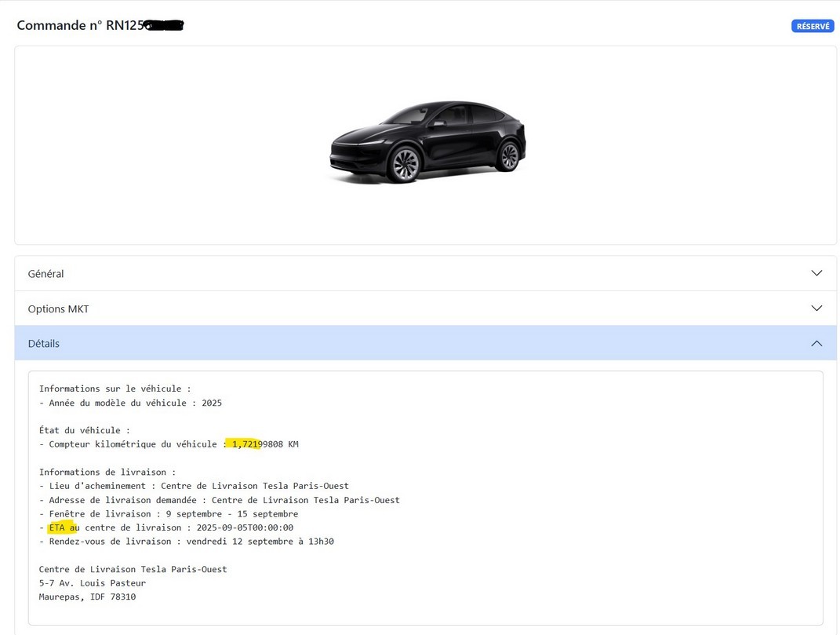Click the ETA value 2025-09-05T00:00:00
840x635 pixels.
coord(245,527)
